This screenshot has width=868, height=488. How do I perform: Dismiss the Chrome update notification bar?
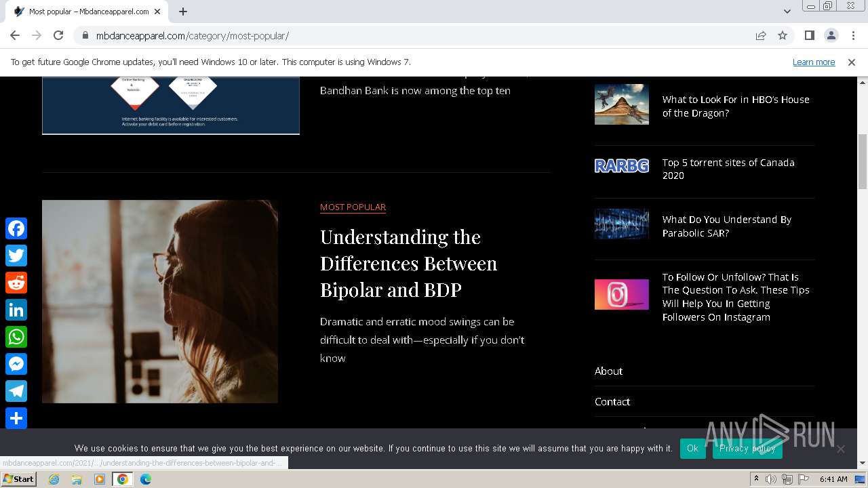852,62
